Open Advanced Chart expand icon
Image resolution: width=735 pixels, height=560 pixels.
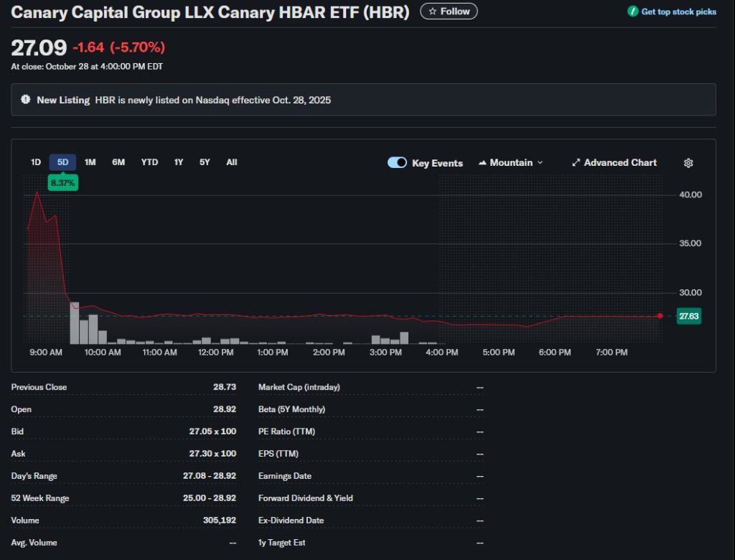[576, 163]
